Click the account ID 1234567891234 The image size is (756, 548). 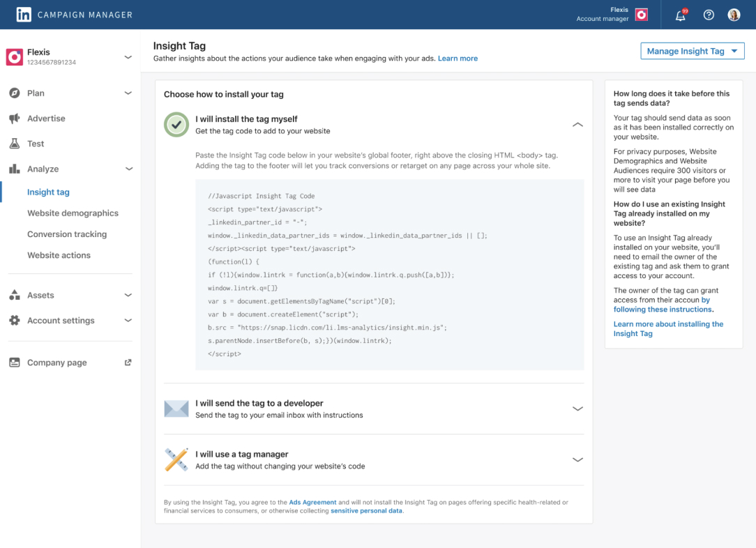pos(52,63)
